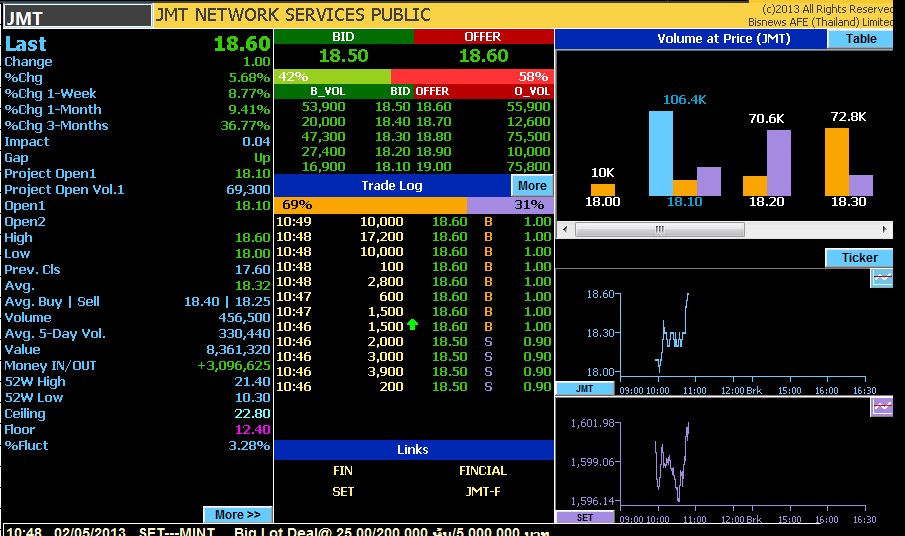Open the FINCIAL link
This screenshot has height=536, width=905.
click(x=483, y=471)
